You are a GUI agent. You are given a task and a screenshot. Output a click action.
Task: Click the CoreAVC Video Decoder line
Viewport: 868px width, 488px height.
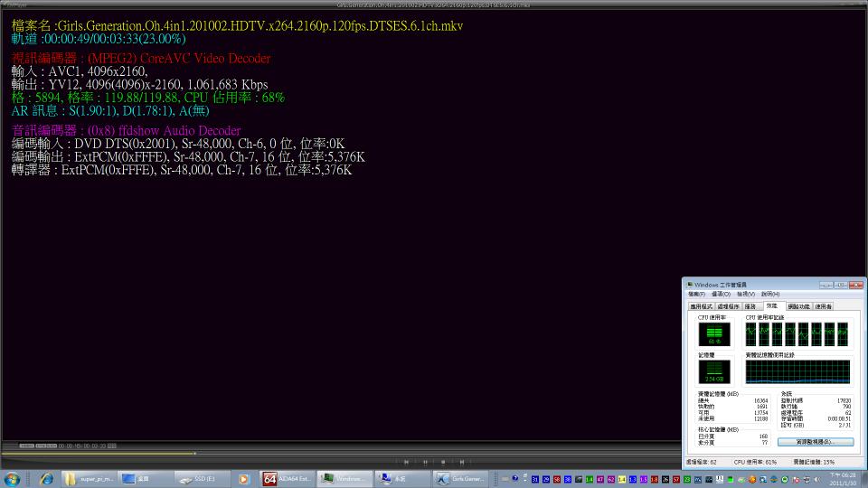click(141, 59)
